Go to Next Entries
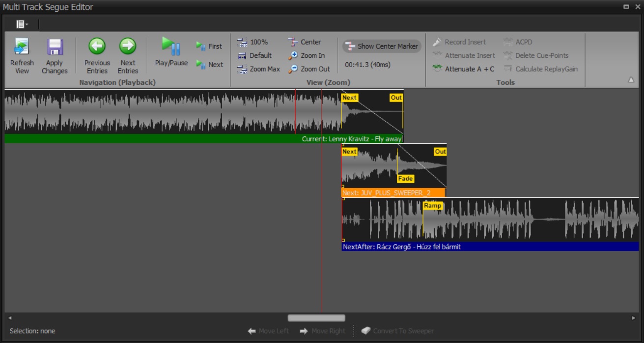 pyautogui.click(x=128, y=46)
